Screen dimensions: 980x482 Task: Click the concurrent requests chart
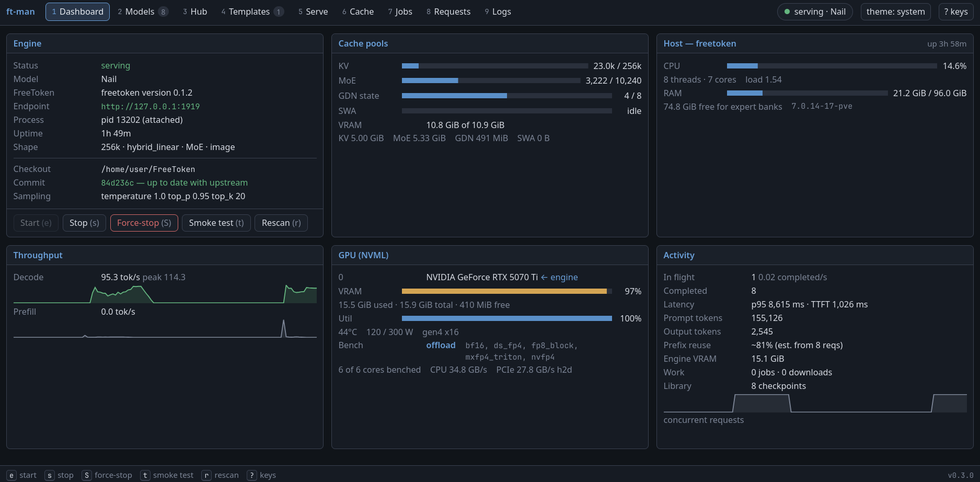tap(815, 403)
